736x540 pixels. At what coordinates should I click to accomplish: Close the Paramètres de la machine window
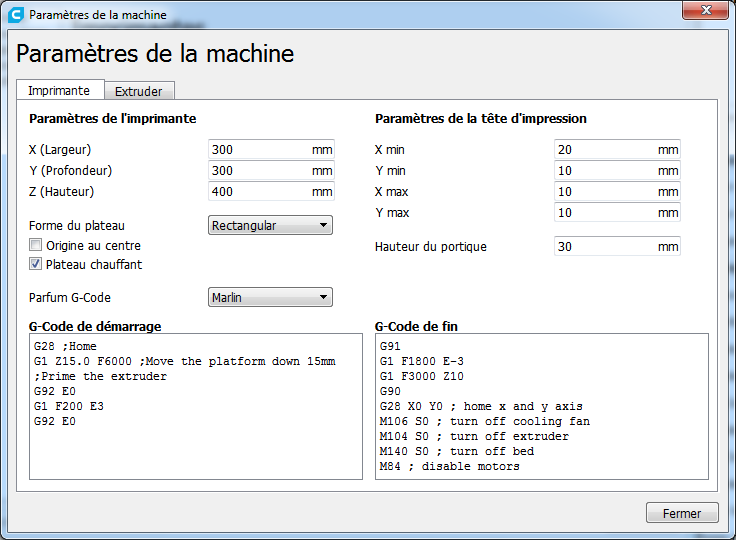coord(705,10)
